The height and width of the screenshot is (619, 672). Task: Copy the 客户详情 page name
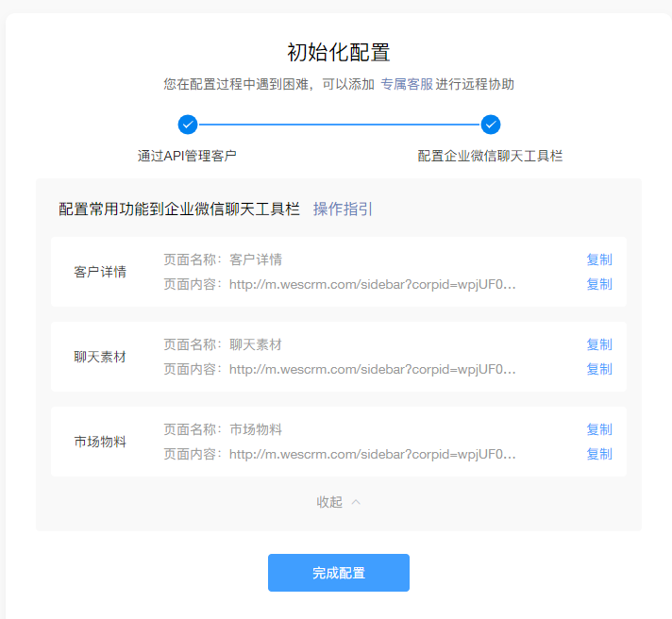pos(599,259)
